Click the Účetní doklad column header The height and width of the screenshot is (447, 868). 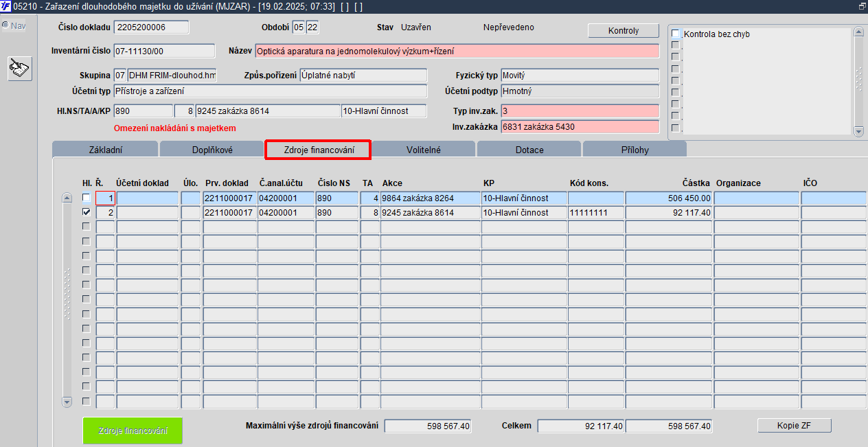pos(142,183)
